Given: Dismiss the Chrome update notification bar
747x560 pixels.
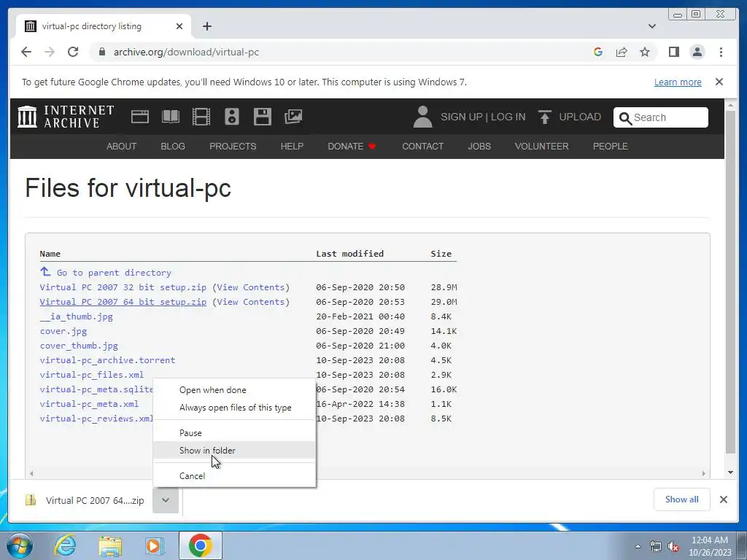Looking at the screenshot, I should click(x=719, y=82).
